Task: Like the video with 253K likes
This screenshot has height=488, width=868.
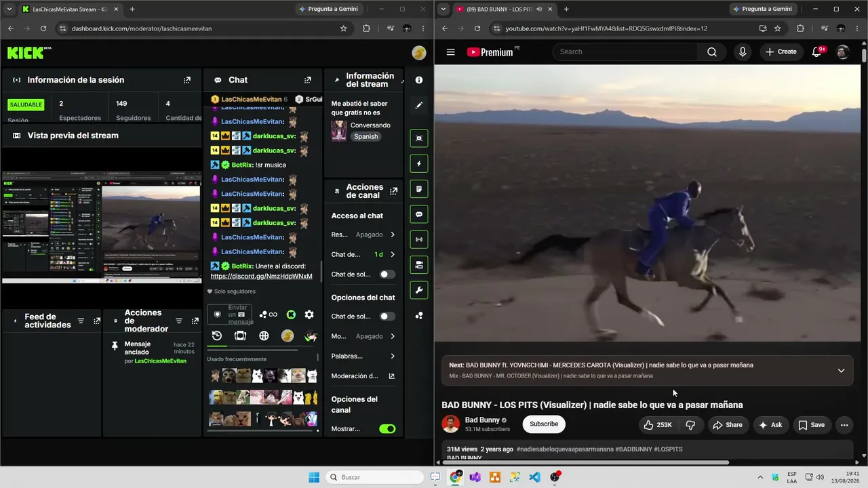Action: click(658, 425)
